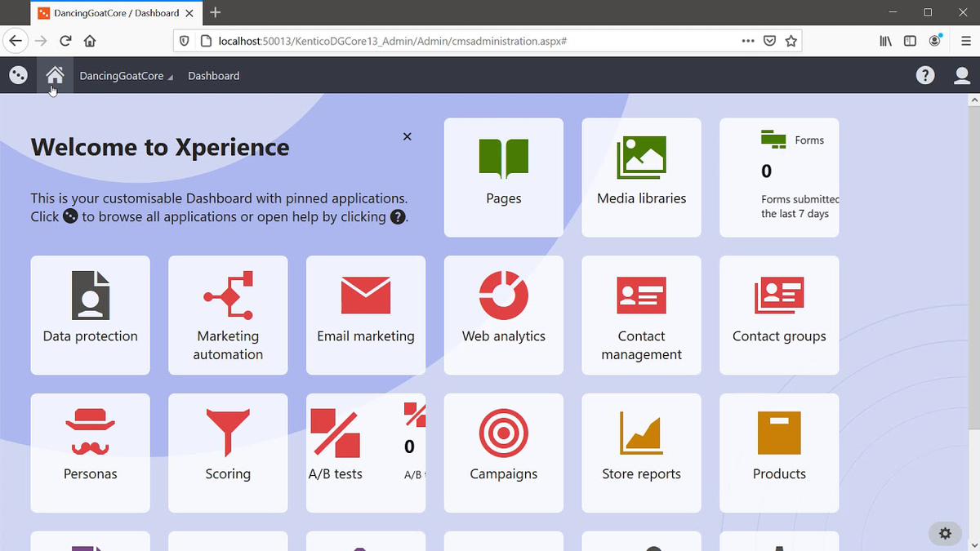Dismiss the Welcome to Xperience message

(x=407, y=136)
